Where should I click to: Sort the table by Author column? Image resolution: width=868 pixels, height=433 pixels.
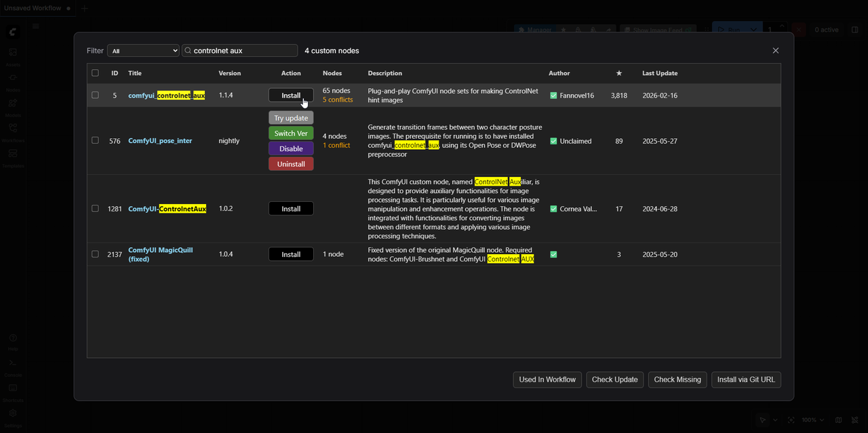point(559,73)
